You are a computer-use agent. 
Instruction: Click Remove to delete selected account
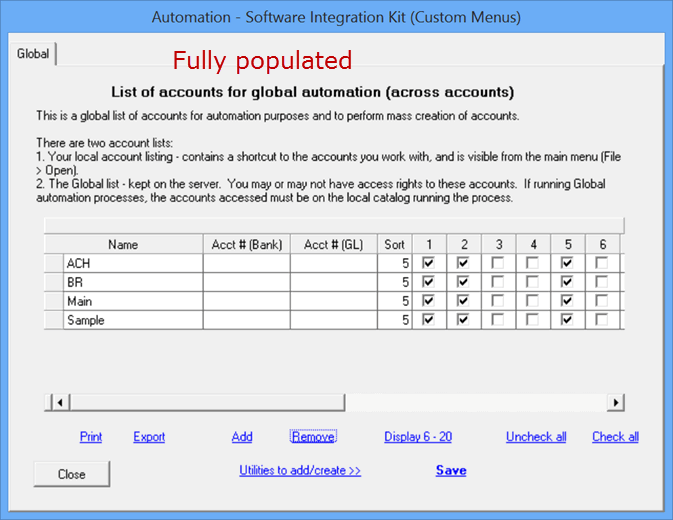(313, 437)
